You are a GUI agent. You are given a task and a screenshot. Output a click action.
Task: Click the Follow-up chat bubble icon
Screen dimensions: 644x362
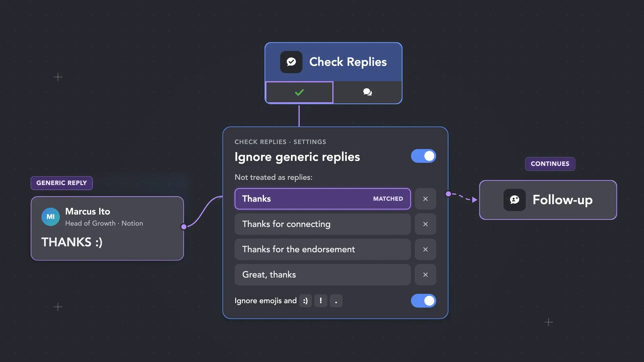(x=515, y=200)
